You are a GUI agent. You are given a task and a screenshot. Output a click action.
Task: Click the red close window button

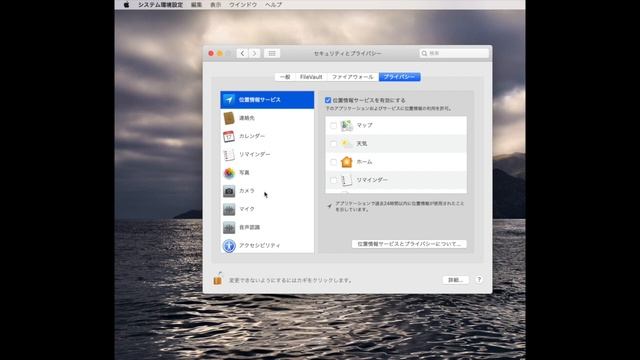(x=211, y=53)
